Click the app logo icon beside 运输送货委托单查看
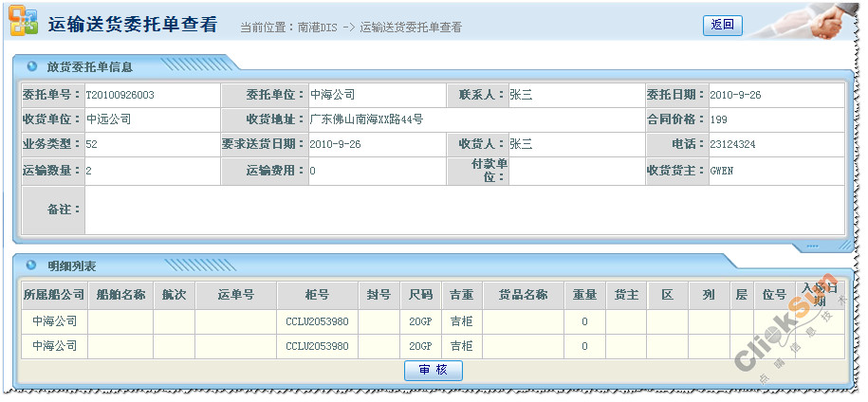 tap(24, 24)
